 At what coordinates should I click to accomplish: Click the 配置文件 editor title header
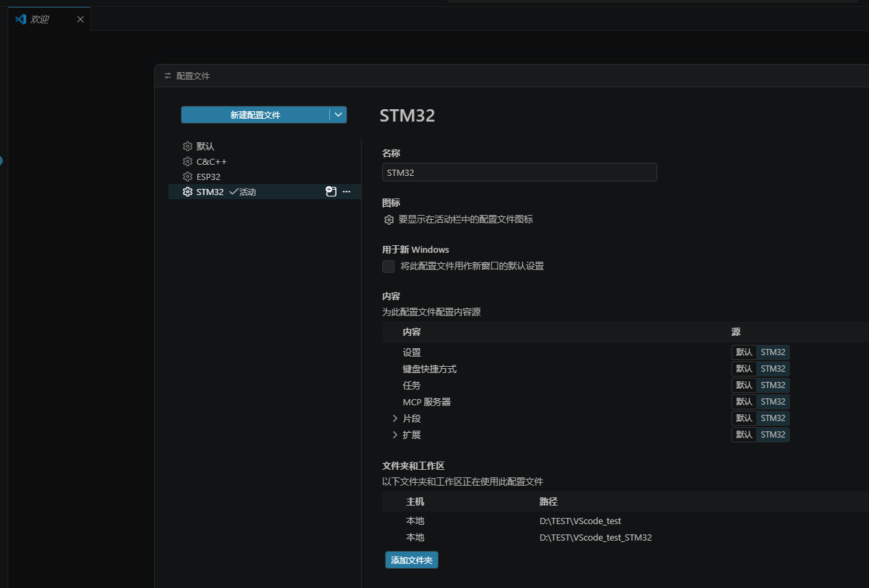(193, 76)
